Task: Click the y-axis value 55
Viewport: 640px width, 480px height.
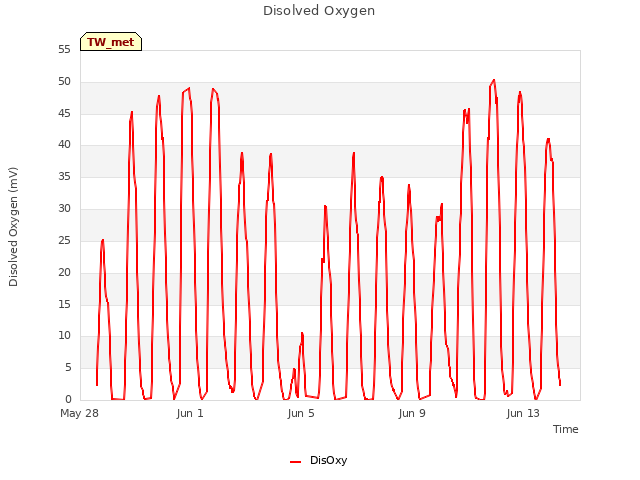Action: tap(64, 50)
